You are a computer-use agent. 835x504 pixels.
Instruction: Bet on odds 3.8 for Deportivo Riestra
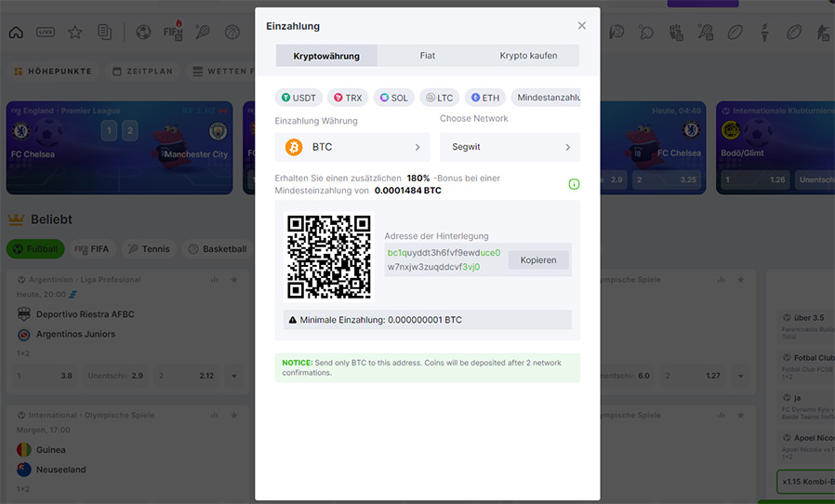45,376
